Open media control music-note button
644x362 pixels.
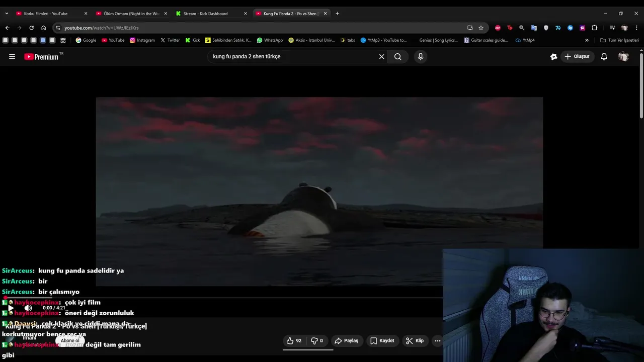pyautogui.click(x=612, y=28)
